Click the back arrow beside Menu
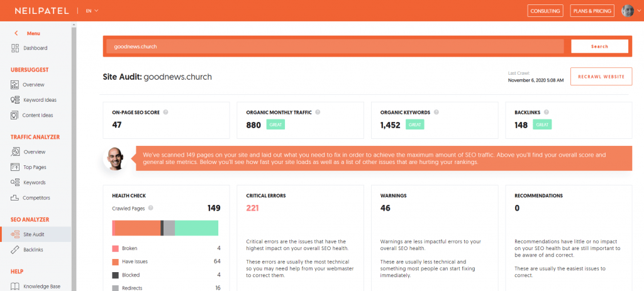This screenshot has height=291, width=644. click(x=16, y=33)
